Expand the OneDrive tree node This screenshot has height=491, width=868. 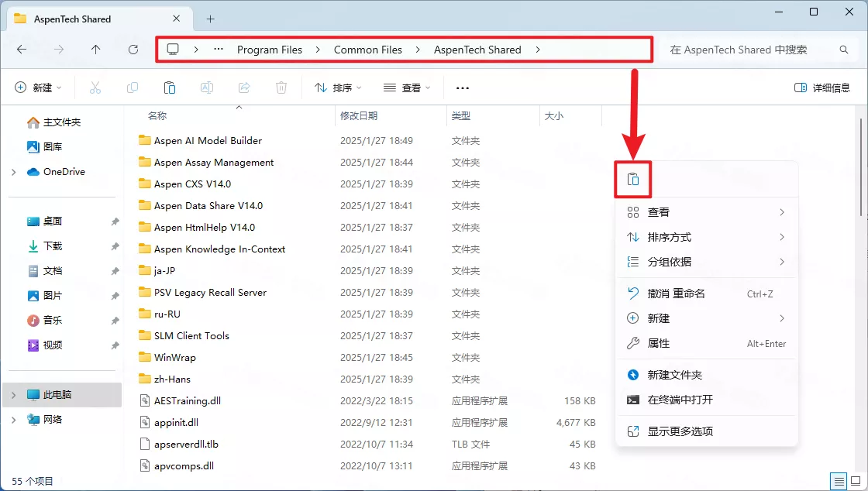(13, 172)
